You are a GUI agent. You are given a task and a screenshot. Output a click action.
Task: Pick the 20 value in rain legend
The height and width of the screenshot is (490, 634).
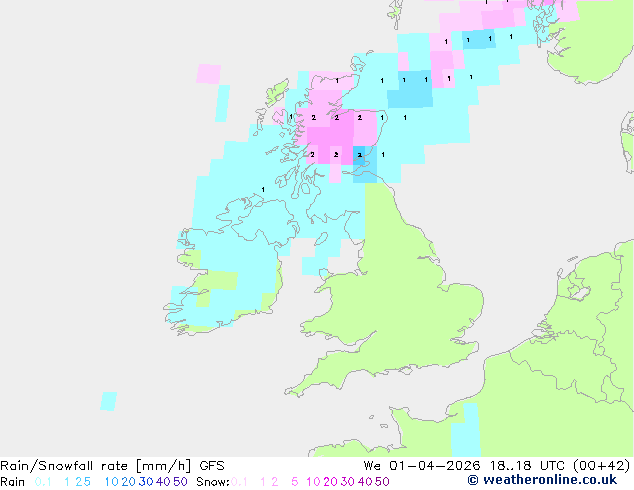click(128, 482)
